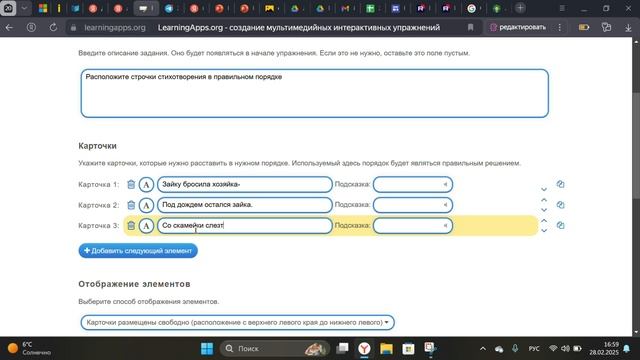Show hidden tray icons chevron
Screen dimensions: 640x360
point(483,349)
